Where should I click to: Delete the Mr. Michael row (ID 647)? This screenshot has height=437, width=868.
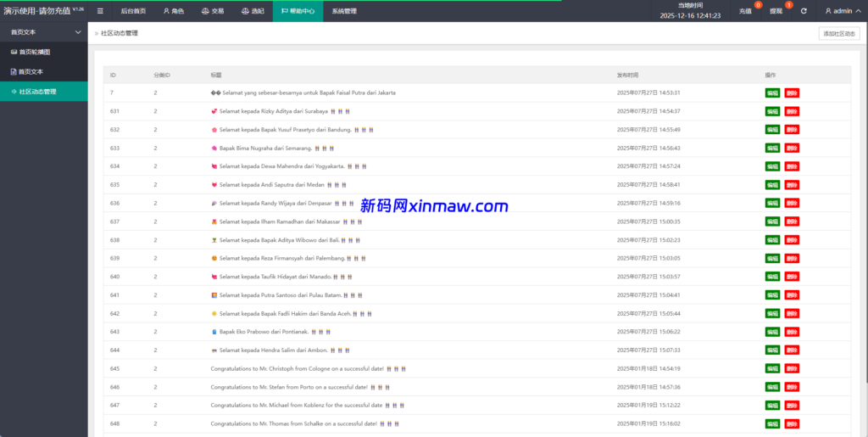point(792,406)
